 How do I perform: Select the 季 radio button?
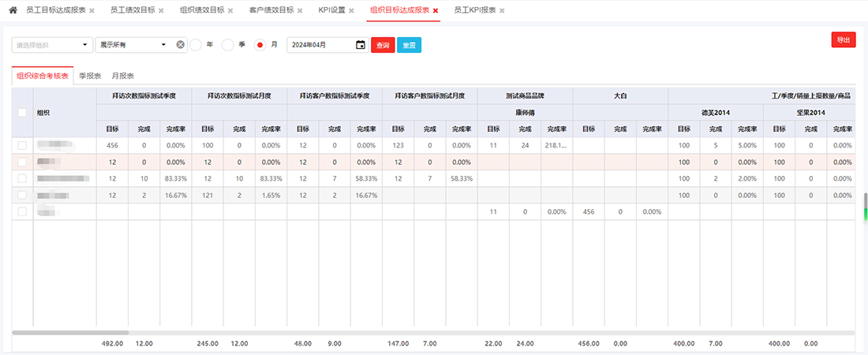[x=227, y=45]
